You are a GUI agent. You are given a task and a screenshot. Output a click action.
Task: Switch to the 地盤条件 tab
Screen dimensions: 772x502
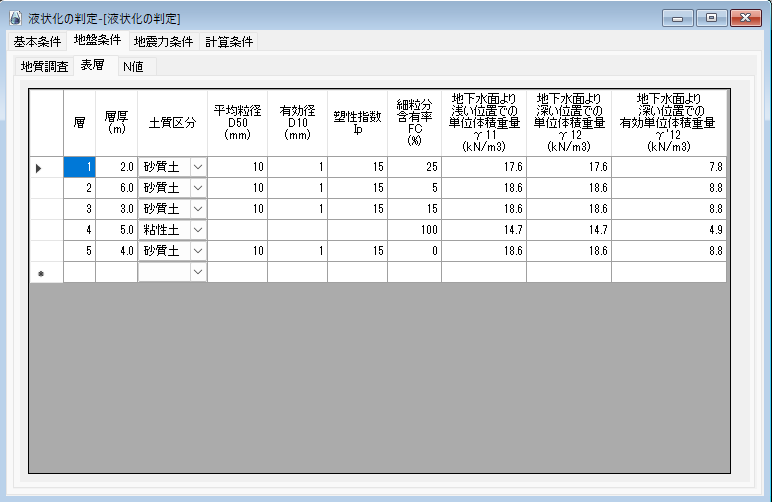point(97,41)
